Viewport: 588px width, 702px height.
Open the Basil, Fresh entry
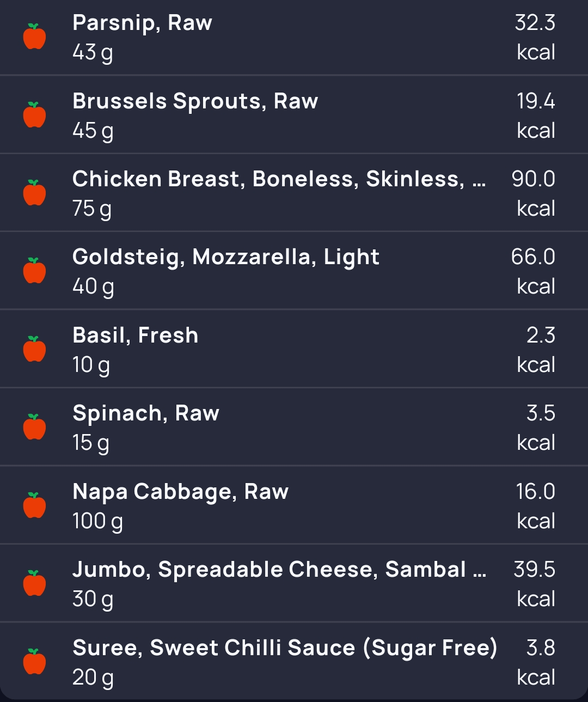(294, 349)
